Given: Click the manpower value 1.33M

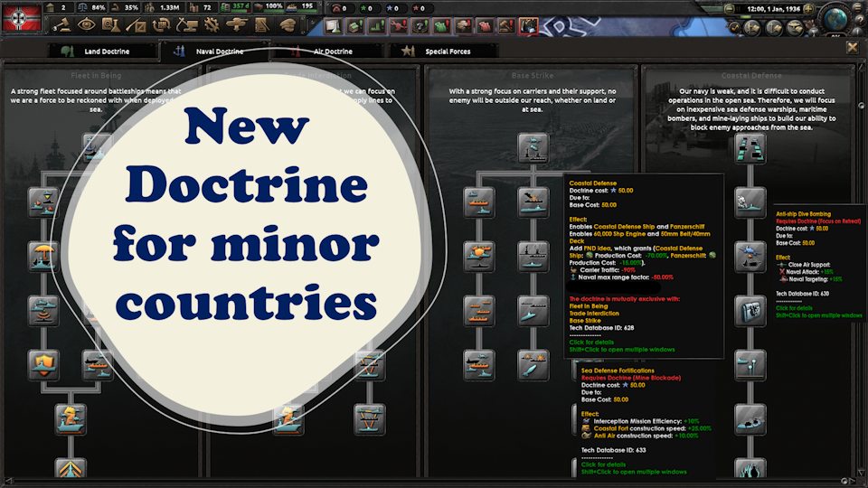Looking at the screenshot, I should point(169,8).
